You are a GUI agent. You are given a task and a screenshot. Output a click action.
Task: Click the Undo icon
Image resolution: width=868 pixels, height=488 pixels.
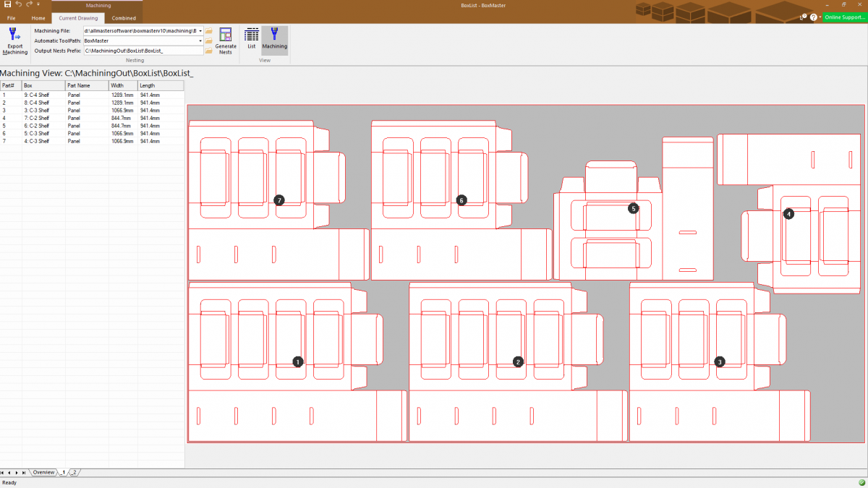click(x=18, y=4)
